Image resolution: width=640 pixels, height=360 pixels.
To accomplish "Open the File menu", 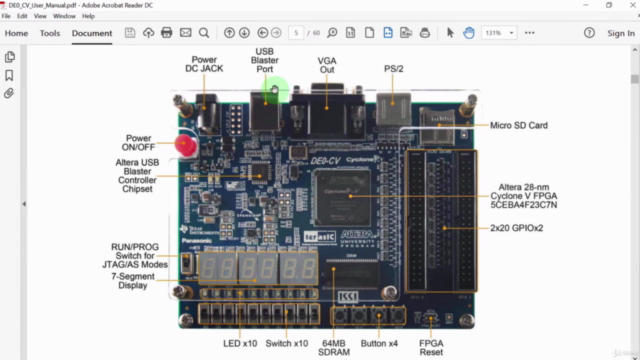I will [x=6, y=16].
